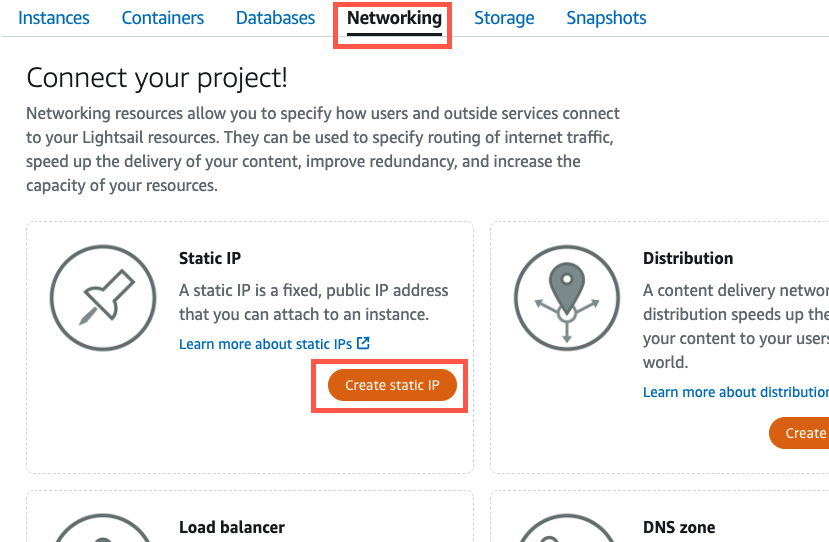The width and height of the screenshot is (829, 542).
Task: Open Learn more about distributions link
Action: pyautogui.click(x=735, y=392)
